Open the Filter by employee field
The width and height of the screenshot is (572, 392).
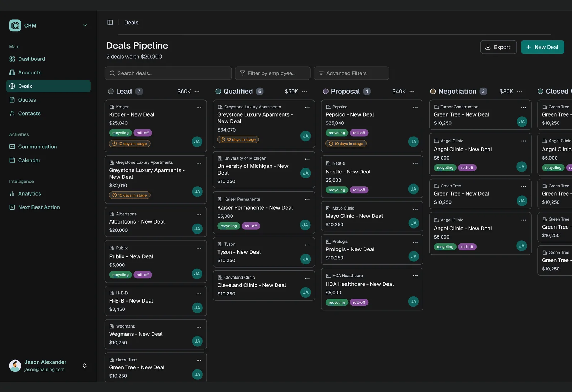[272, 73]
